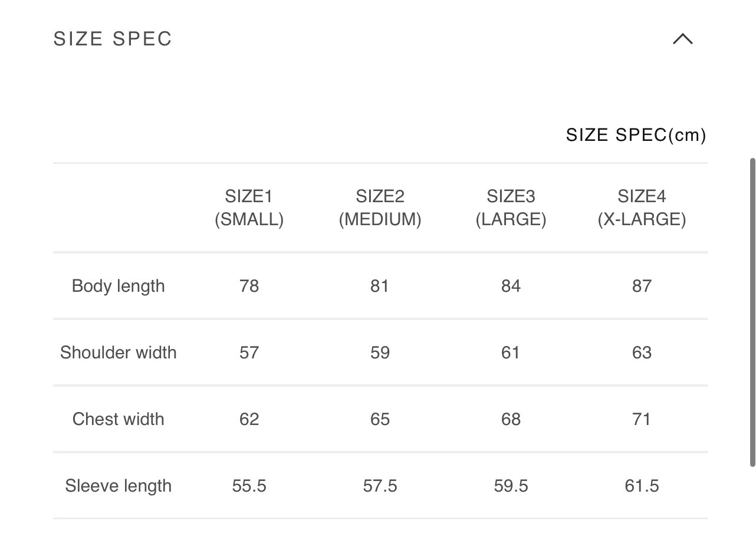Click the Chest width row label
The height and width of the screenshot is (537, 756).
tap(118, 419)
